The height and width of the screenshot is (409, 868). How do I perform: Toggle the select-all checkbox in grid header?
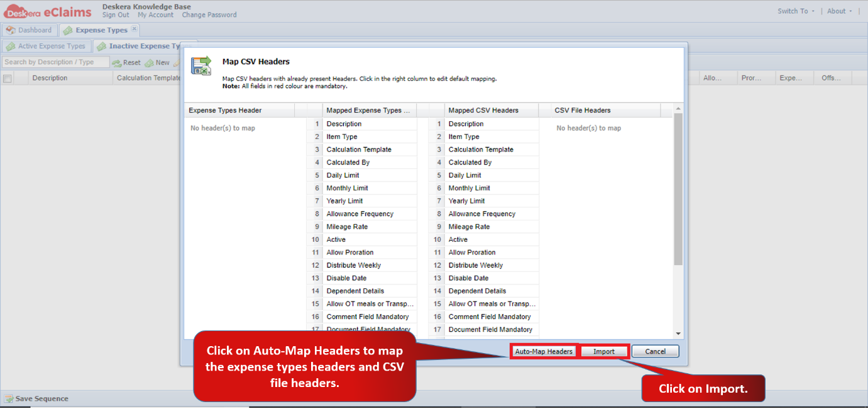click(8, 79)
